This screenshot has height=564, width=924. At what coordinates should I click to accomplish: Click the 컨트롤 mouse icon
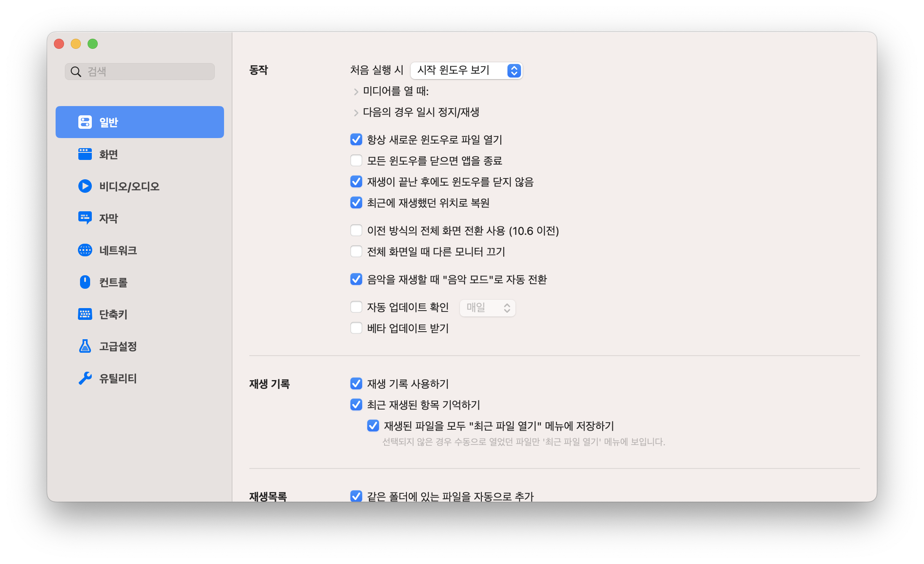coord(85,282)
